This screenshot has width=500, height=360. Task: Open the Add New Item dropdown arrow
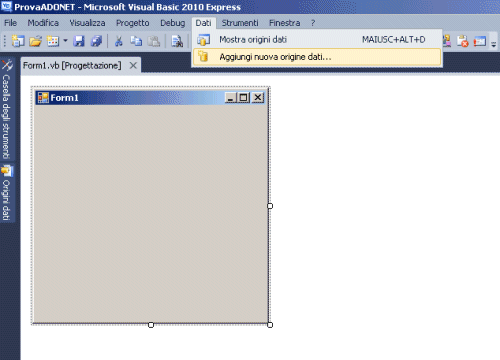[65, 41]
